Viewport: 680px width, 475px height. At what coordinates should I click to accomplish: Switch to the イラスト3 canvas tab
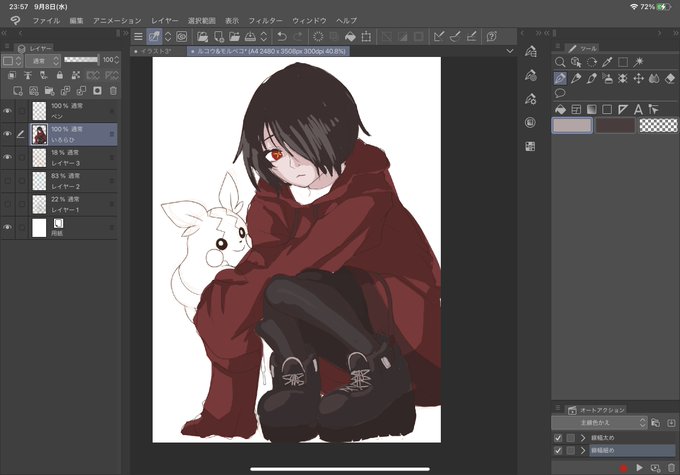tap(158, 51)
